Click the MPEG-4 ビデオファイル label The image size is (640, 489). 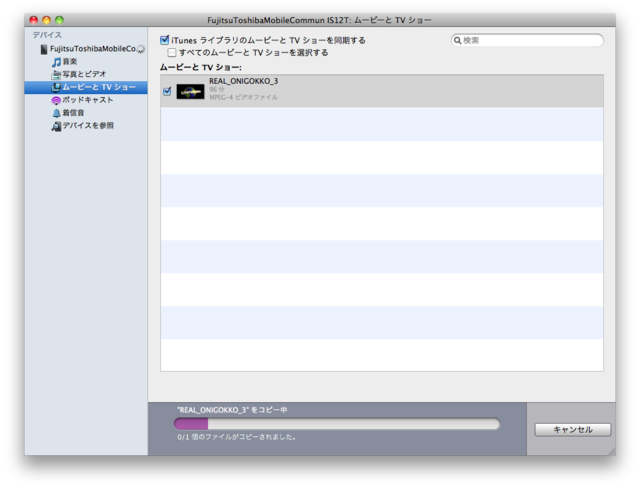coord(243,97)
